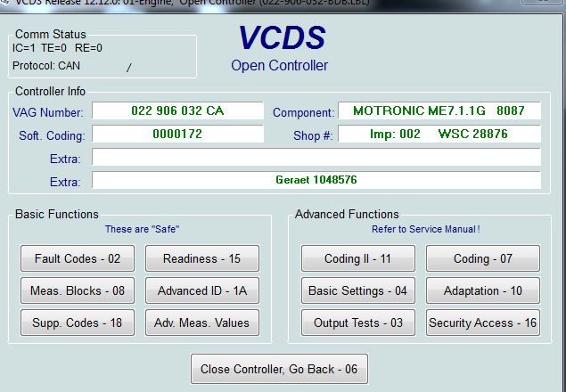The image size is (566, 392).
Task: Select the VAG Number field 022 906 032 CA
Action: click(x=177, y=110)
